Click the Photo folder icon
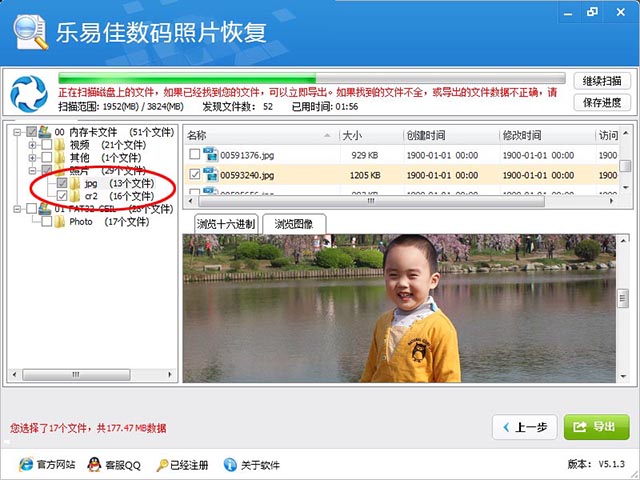Viewport: 640px width, 480px height. click(x=60, y=222)
